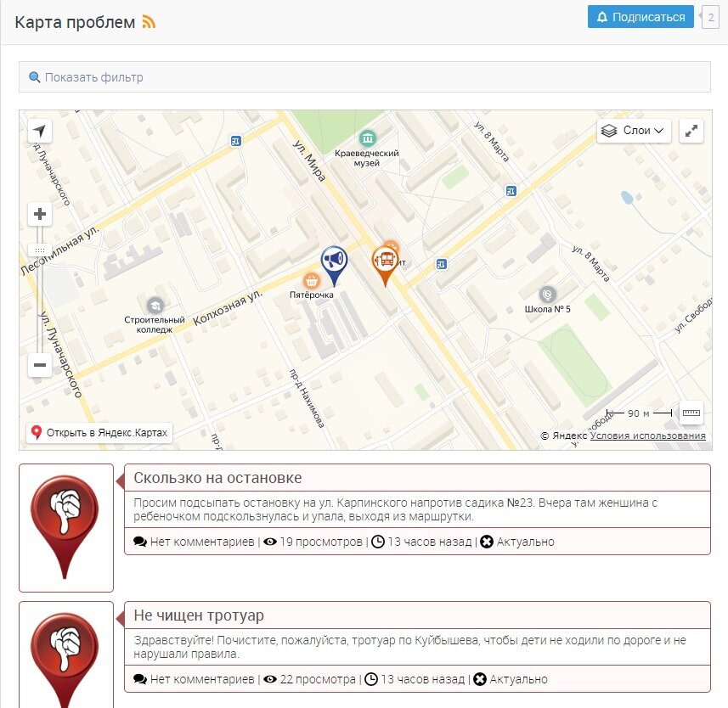Click the Пятёрочка shop icon on map
This screenshot has width=728, height=708.
pyautogui.click(x=311, y=281)
